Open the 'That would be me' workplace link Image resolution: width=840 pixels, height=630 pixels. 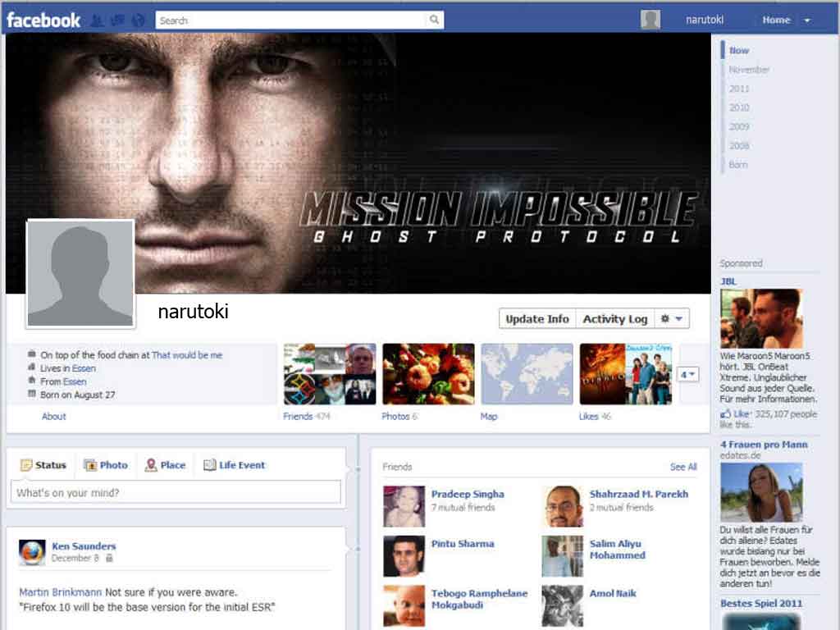pyautogui.click(x=187, y=354)
